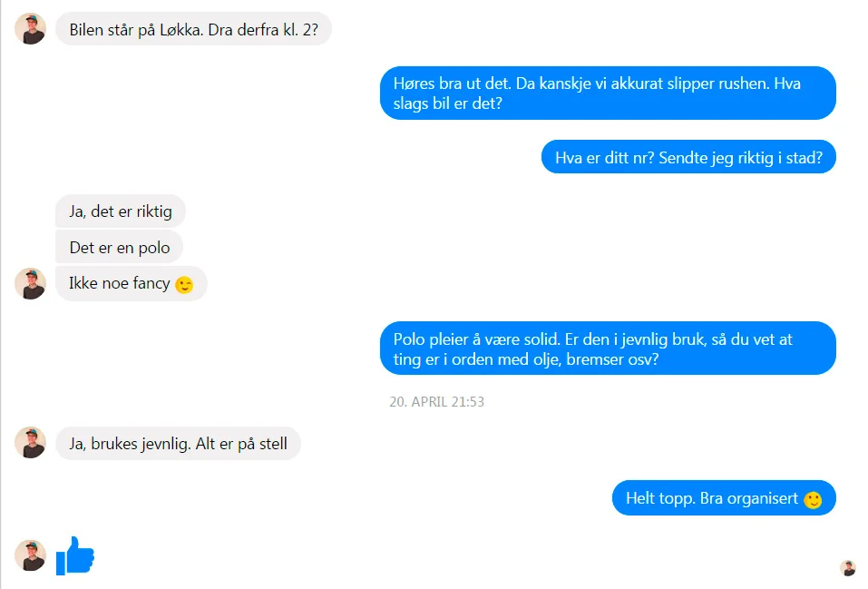
Task: Click the '20. APRIL 21:53' timestamp
Action: coord(437,402)
